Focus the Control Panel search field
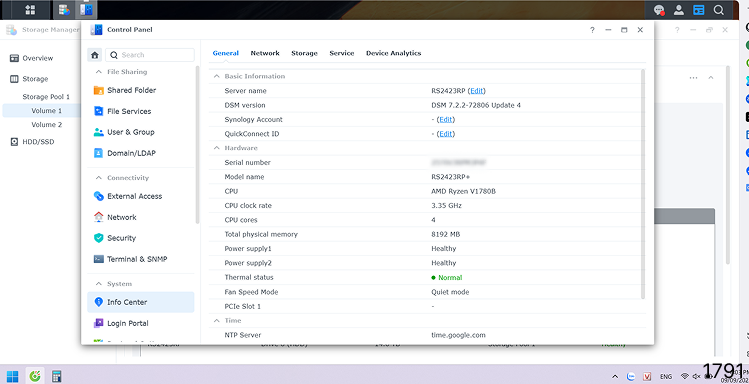Screen dimensions: 749x384 [150, 55]
